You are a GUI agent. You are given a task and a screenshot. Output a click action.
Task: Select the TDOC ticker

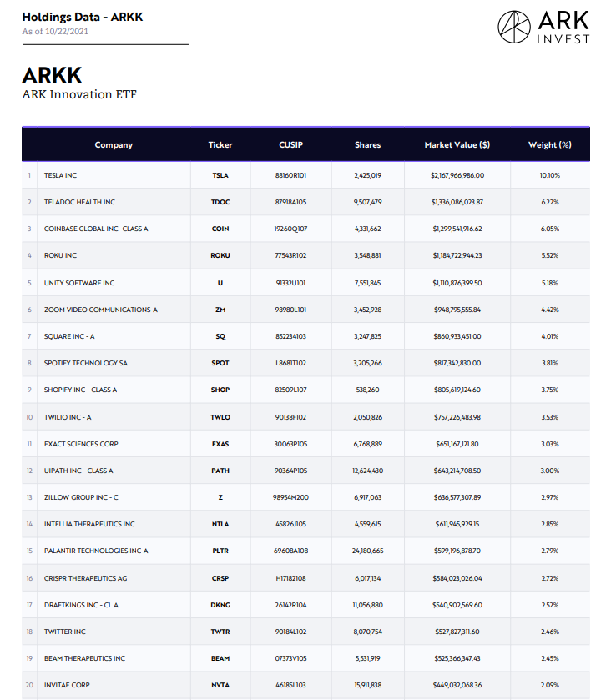(220, 202)
